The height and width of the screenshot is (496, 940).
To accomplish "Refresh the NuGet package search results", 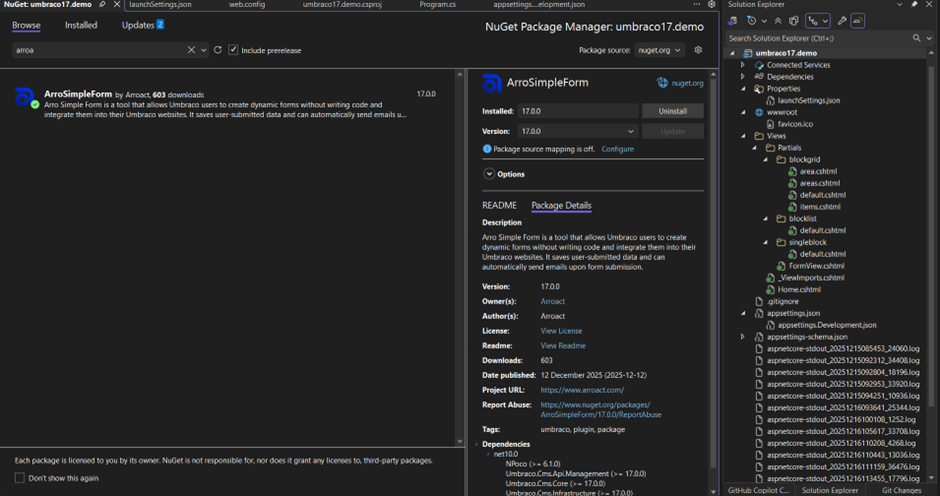I will 218,50.
